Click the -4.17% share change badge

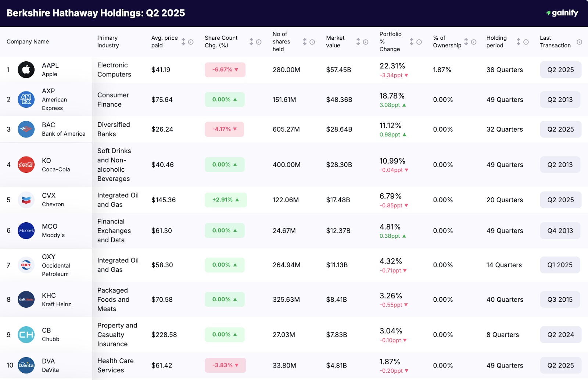click(224, 129)
